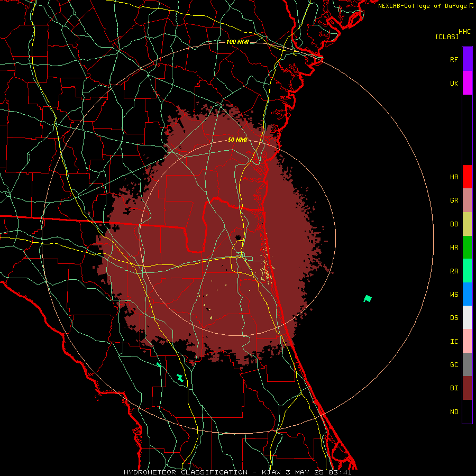Click the 03:41 timestamp text
This screenshot has height=476, width=476.
340,472
